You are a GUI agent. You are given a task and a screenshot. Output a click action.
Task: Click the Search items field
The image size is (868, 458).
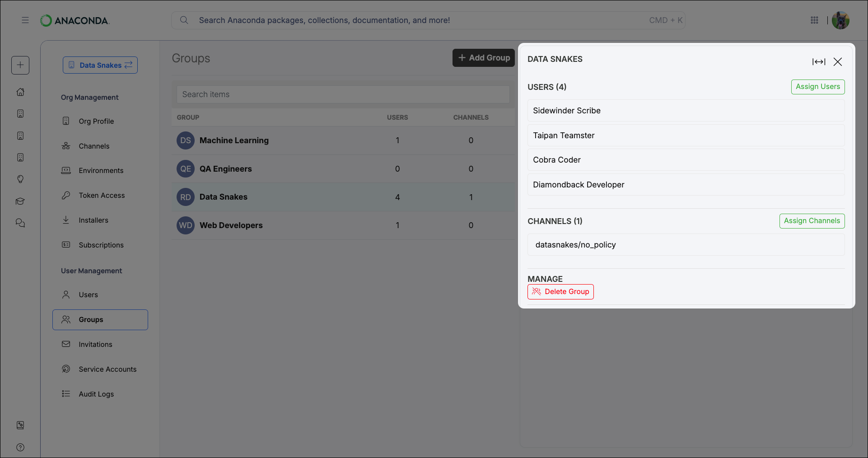[x=342, y=94]
